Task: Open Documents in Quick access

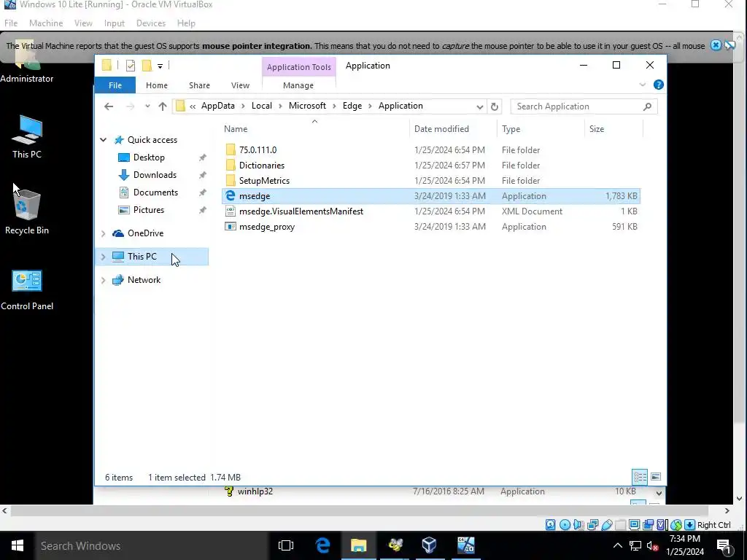Action: tap(155, 192)
